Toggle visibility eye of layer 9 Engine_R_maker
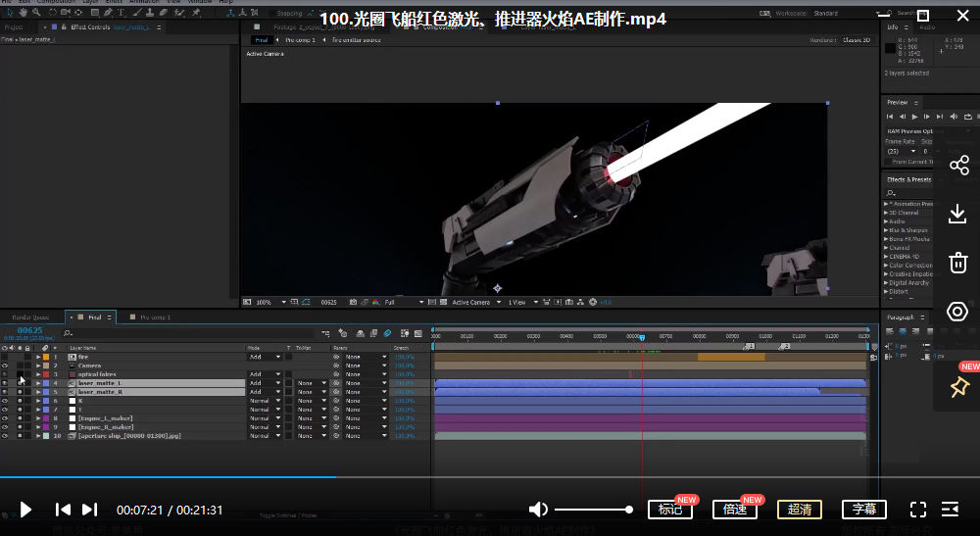This screenshot has width=980, height=536. point(5,426)
